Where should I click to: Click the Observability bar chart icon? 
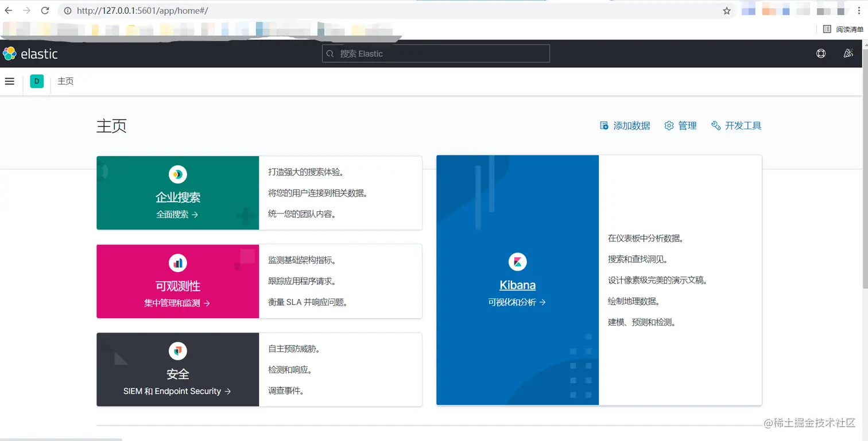(x=178, y=263)
